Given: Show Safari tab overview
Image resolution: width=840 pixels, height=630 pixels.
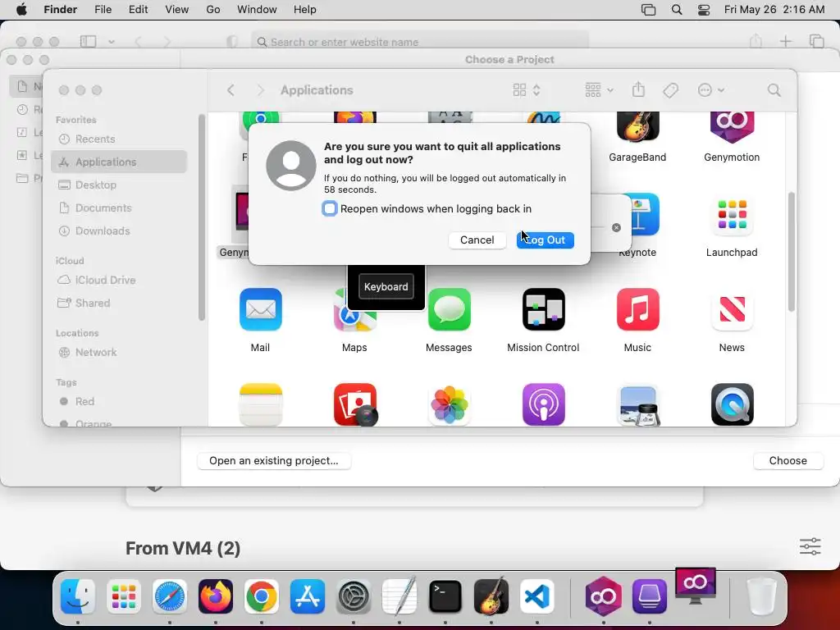Looking at the screenshot, I should pyautogui.click(x=816, y=41).
